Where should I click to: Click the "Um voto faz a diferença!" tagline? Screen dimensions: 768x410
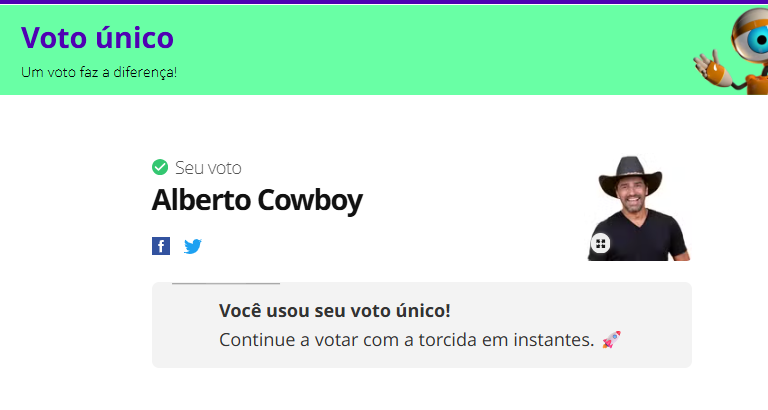(98, 73)
